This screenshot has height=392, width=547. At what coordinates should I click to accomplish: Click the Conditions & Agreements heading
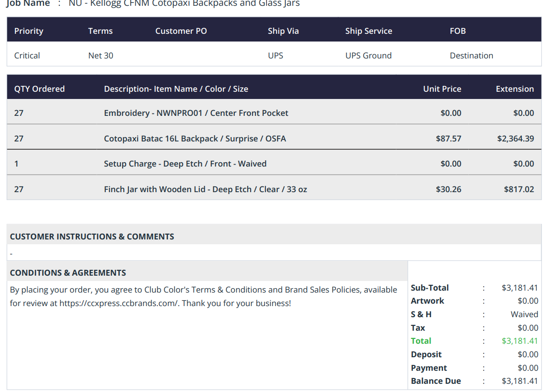(x=68, y=273)
